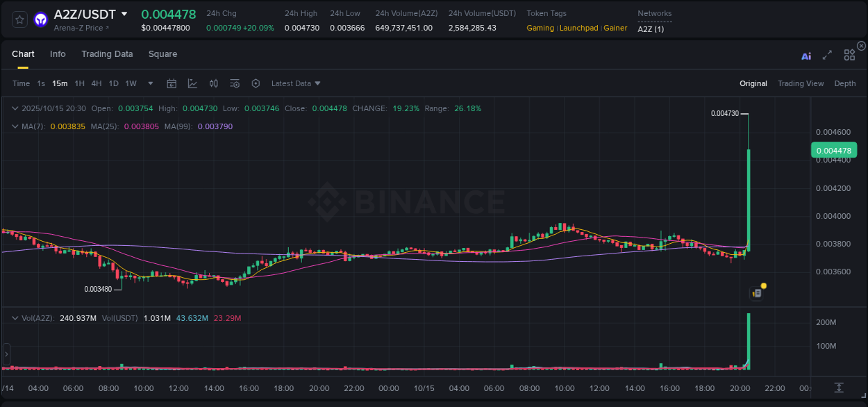The image size is (868, 407).
Task: Collapse the MA indicator row arrow
Action: tap(15, 126)
